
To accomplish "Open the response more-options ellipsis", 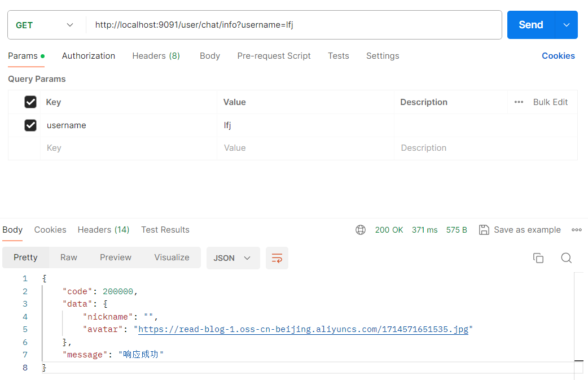I will pyautogui.click(x=576, y=230).
